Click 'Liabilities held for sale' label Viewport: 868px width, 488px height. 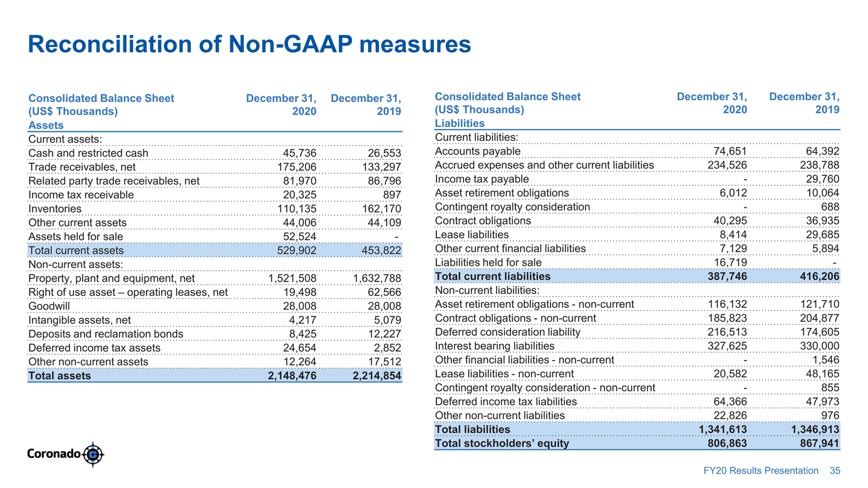tap(488, 262)
